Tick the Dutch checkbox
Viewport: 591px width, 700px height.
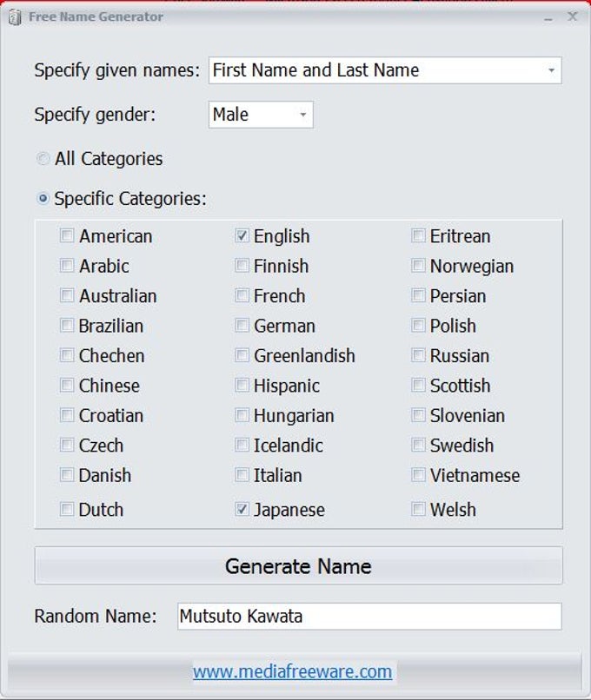pos(67,510)
